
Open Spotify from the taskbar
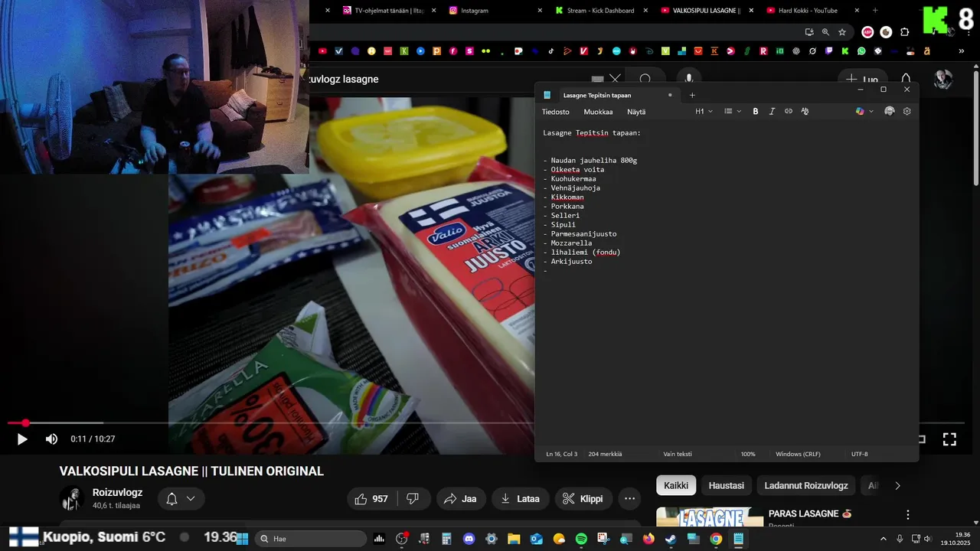pyautogui.click(x=581, y=539)
